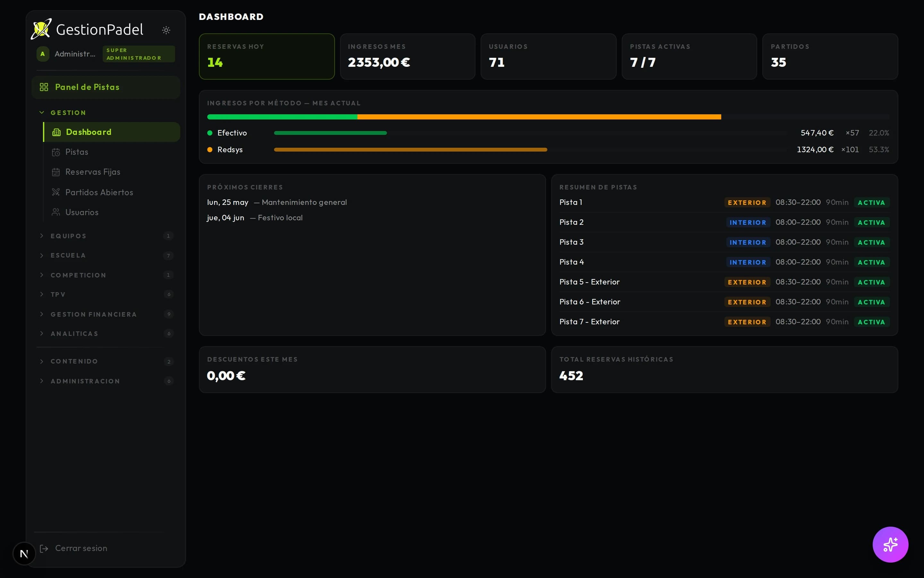Click the Pista 6 - Exterior row name
This screenshot has height=578, width=924.
pos(589,302)
